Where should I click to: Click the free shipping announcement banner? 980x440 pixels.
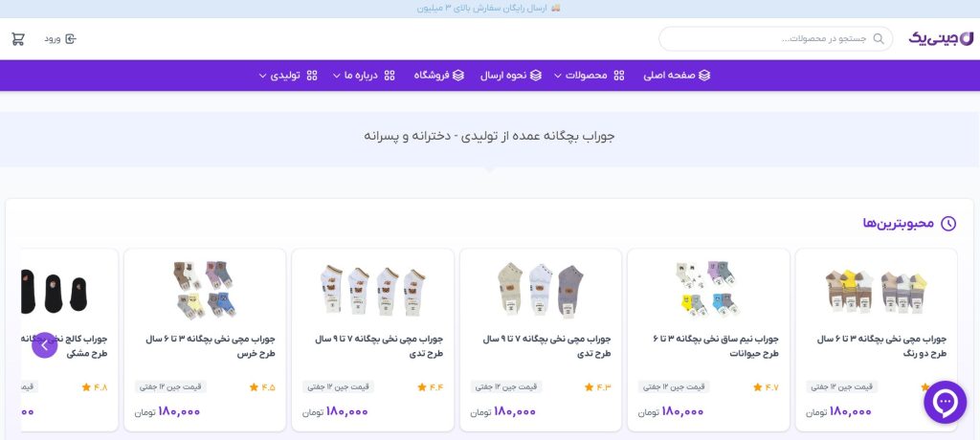(489, 9)
